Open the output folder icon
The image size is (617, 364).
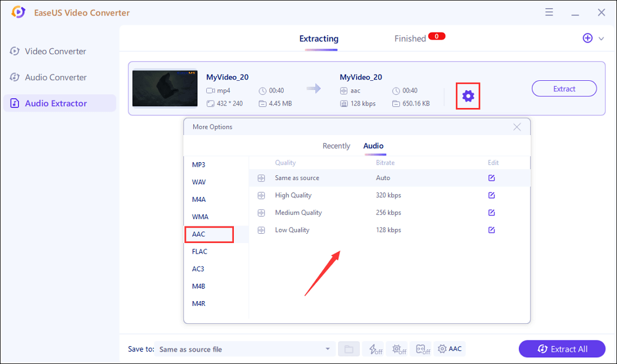click(x=349, y=349)
